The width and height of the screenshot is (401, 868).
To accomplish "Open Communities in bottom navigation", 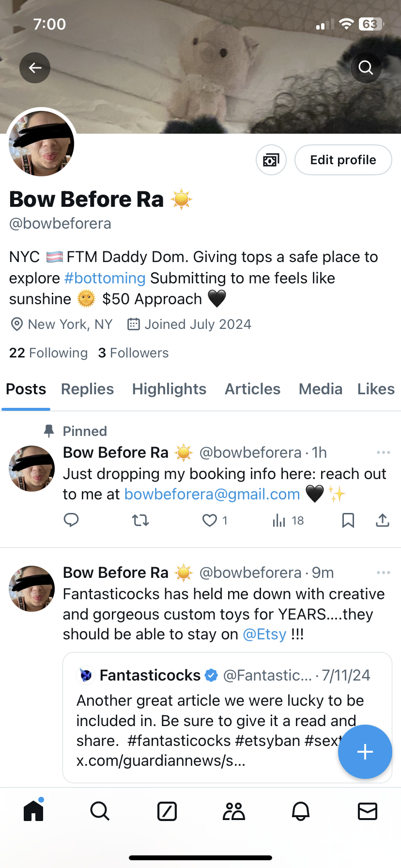I will [x=234, y=811].
